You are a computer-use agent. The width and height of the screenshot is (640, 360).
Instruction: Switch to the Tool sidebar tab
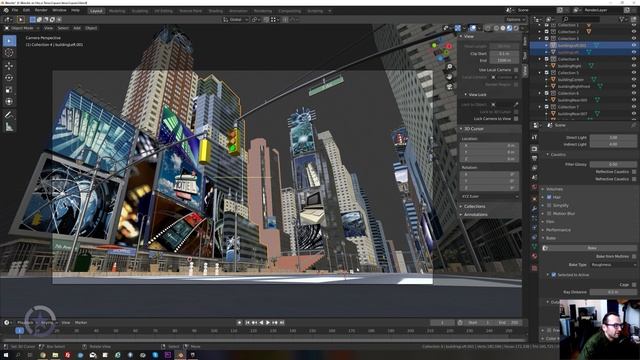525,56
